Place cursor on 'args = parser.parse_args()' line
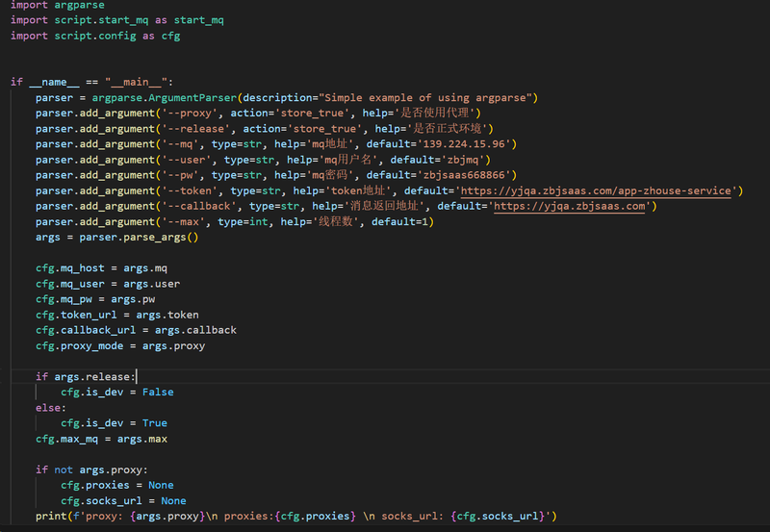Image resolution: width=770 pixels, height=532 pixels. coord(115,237)
